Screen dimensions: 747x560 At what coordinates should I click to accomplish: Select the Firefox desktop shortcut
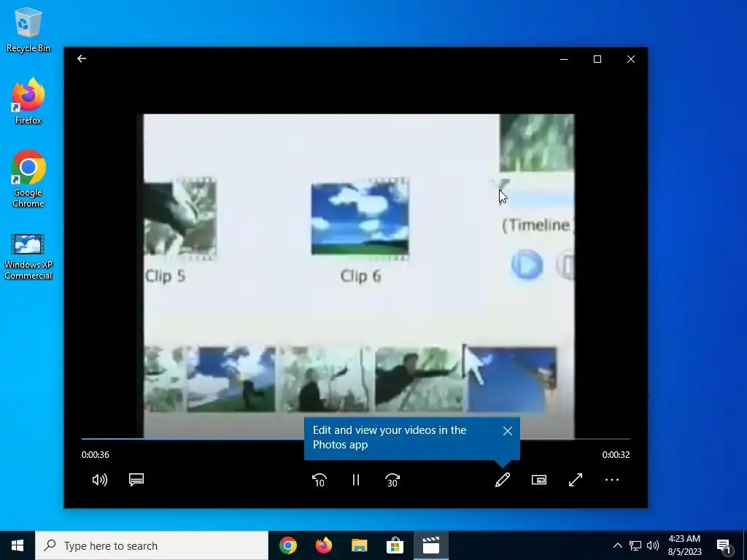28,101
